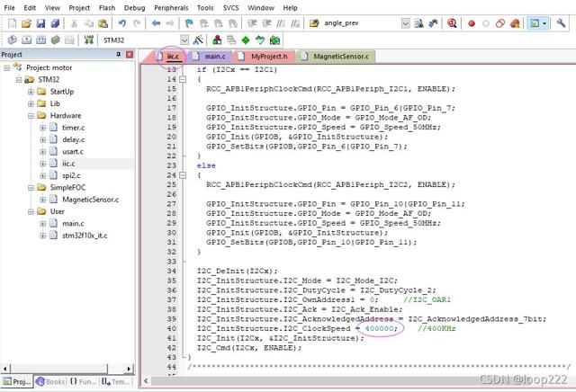
Task: Indent the selected lines icon
Action: (252, 23)
